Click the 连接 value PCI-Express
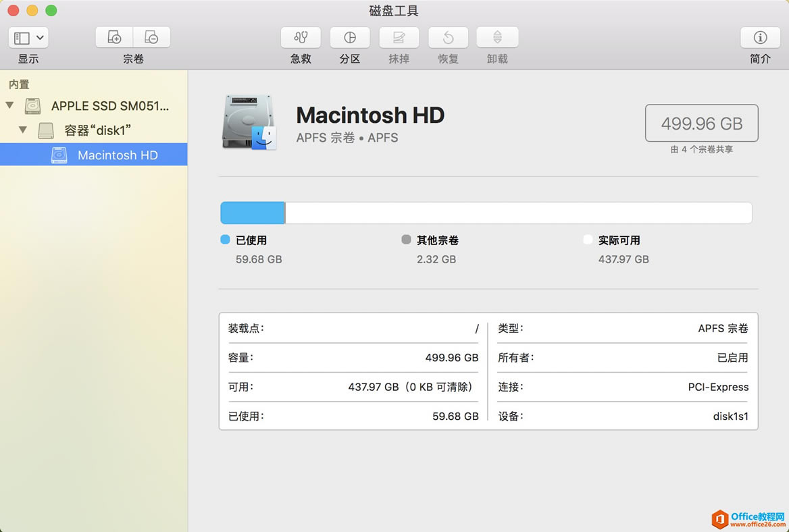Screen dimensions: 789x532 click(x=718, y=387)
